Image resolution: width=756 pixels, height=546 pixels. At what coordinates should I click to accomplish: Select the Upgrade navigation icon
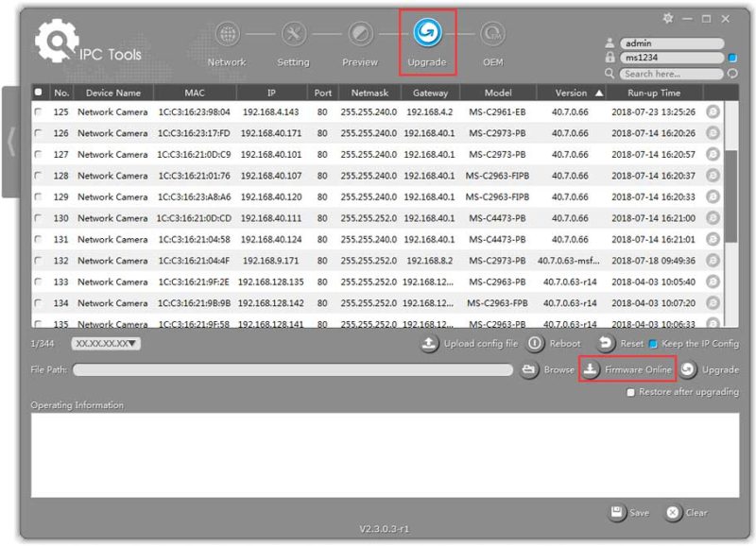pos(427,31)
